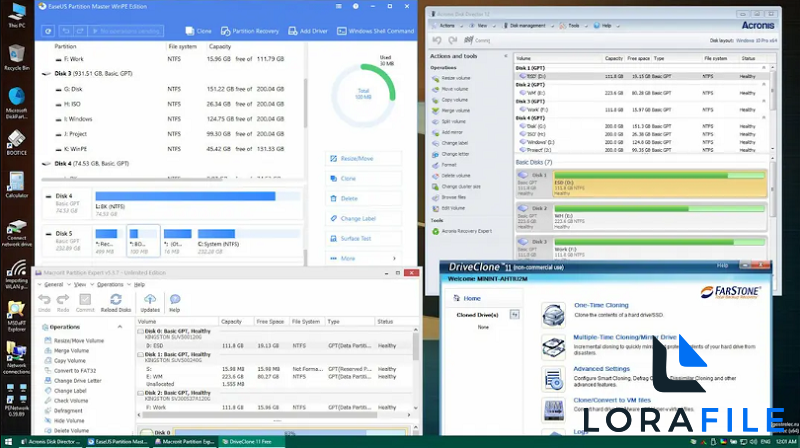800x448 pixels.
Task: Open Help menu in Acronis
Action: (606, 26)
